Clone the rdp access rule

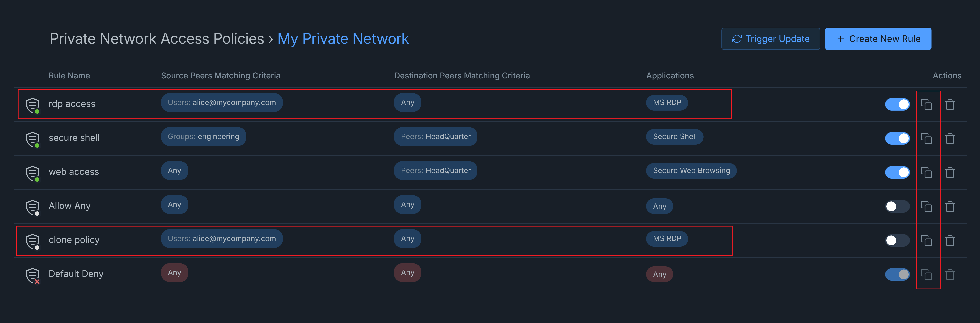tap(926, 104)
